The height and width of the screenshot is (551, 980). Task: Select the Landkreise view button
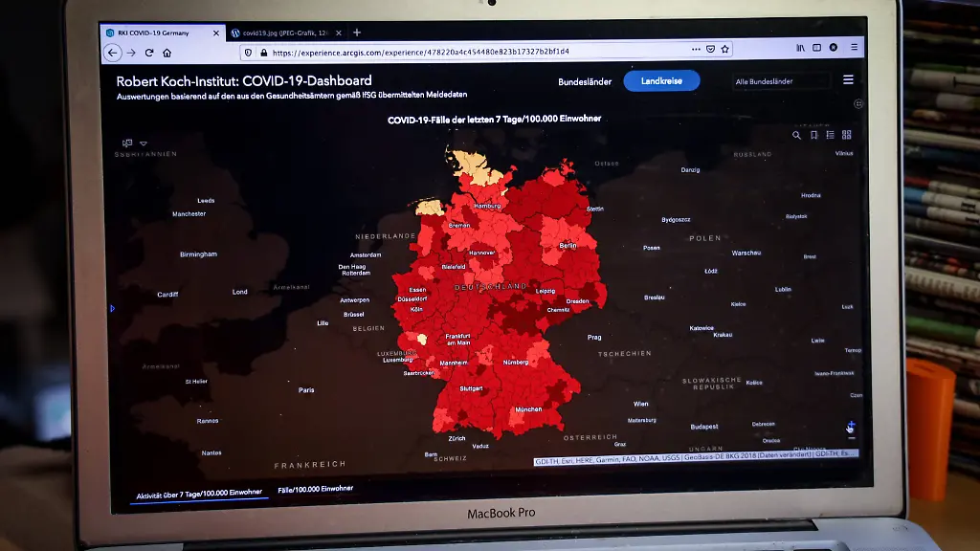coord(661,81)
